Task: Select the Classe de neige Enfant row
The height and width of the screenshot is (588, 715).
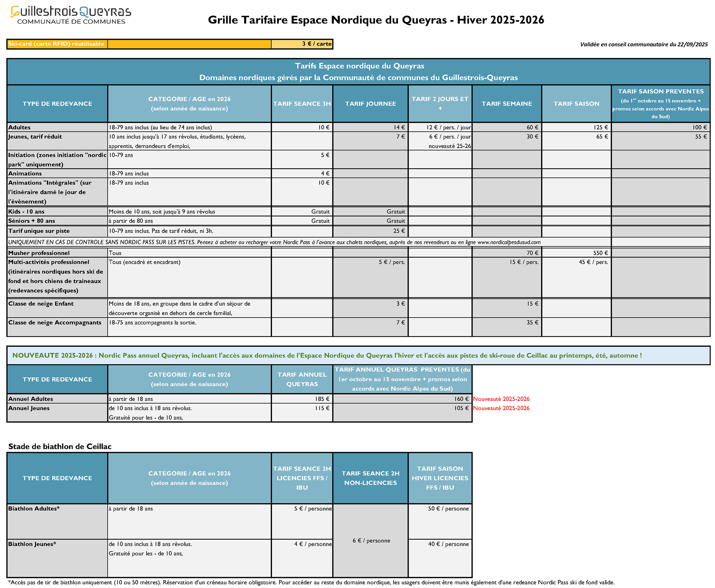Action: (x=41, y=304)
